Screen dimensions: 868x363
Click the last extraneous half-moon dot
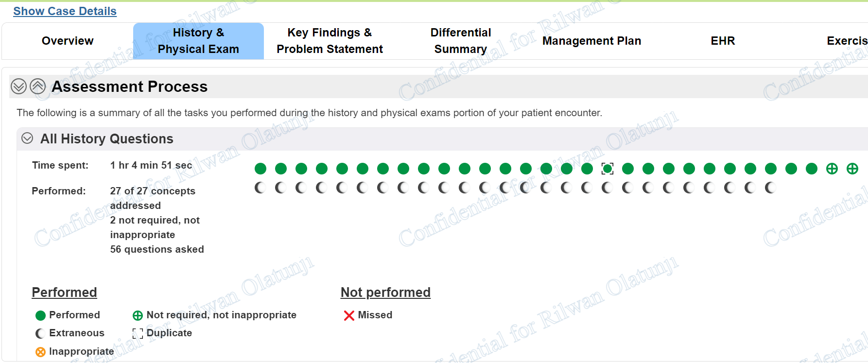tap(770, 188)
